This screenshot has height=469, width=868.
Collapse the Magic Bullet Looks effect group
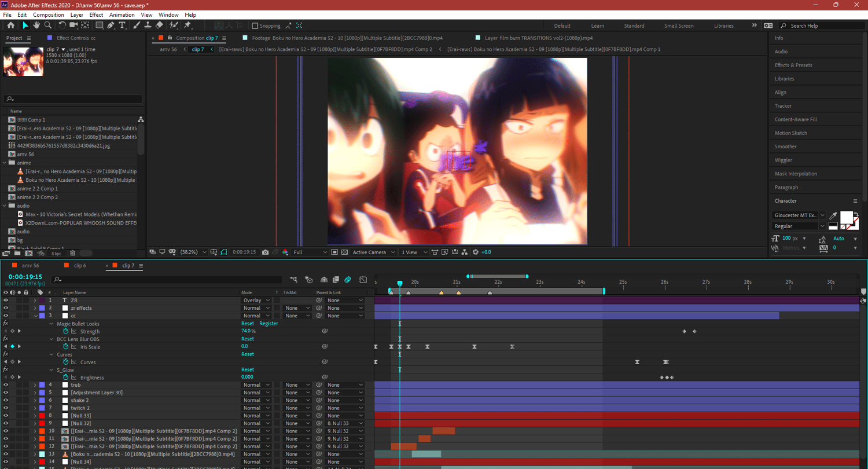pyautogui.click(x=52, y=324)
